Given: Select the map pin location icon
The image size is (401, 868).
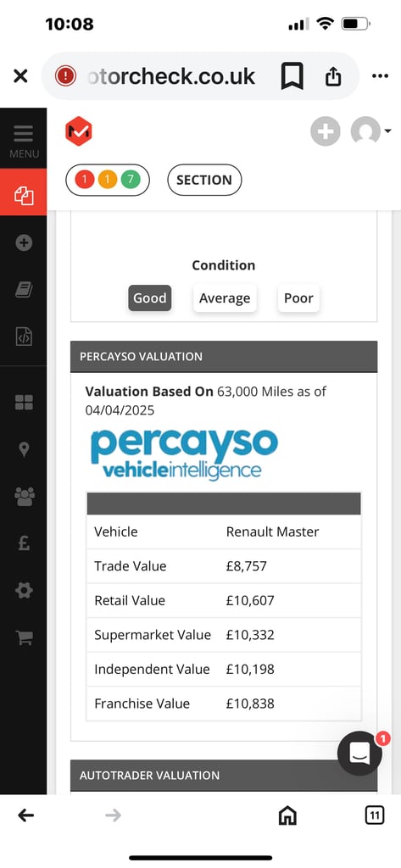Looking at the screenshot, I should pyautogui.click(x=24, y=449).
